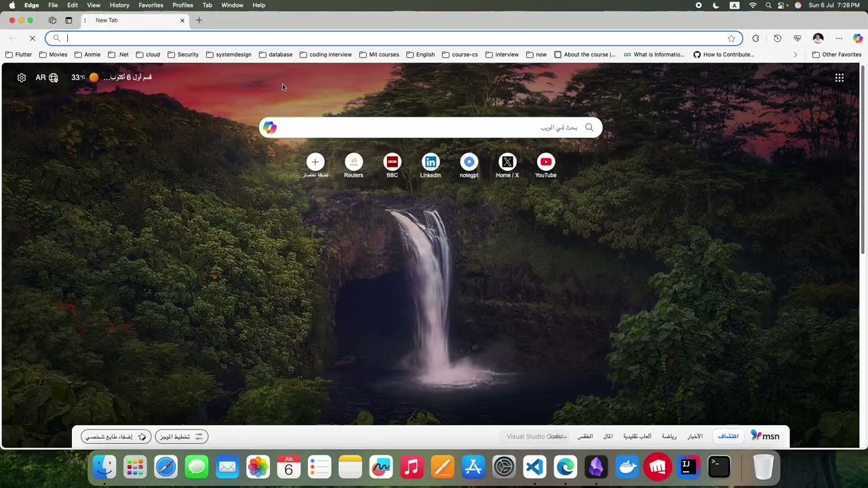Open the Reuters shortcut tile
Viewport: 868px width, 488px height.
[353, 166]
